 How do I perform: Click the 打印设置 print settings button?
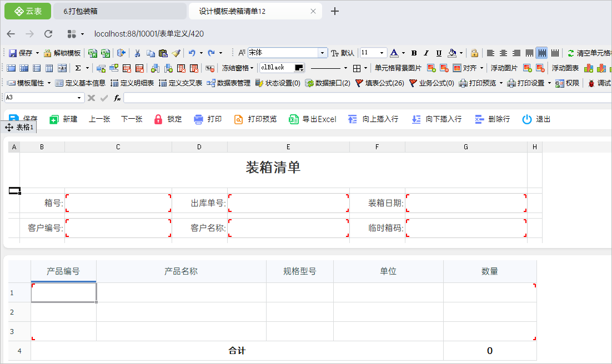[x=526, y=83]
